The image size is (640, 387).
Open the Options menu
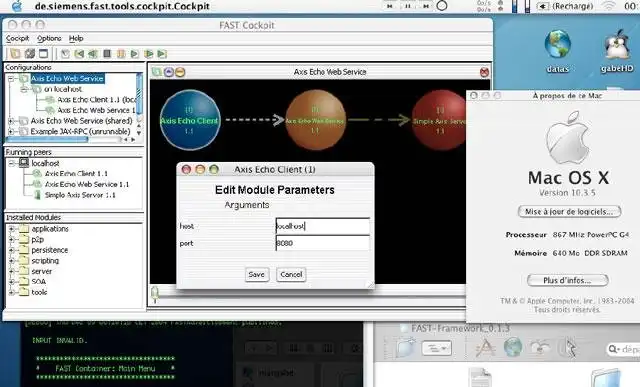pyautogui.click(x=49, y=38)
